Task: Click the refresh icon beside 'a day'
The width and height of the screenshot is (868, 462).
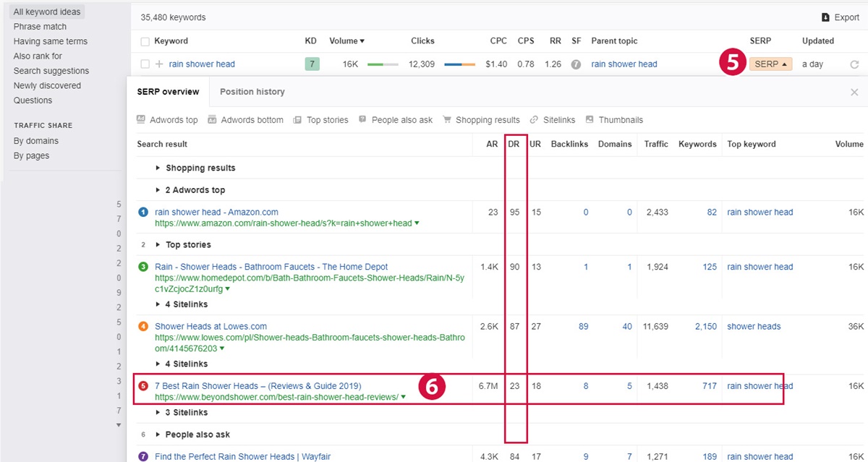Action: tap(854, 64)
